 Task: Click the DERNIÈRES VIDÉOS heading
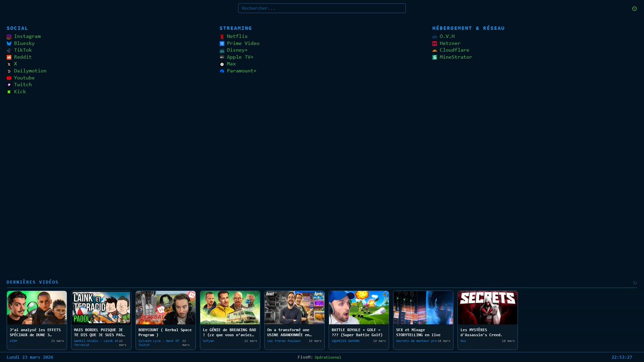click(x=33, y=282)
